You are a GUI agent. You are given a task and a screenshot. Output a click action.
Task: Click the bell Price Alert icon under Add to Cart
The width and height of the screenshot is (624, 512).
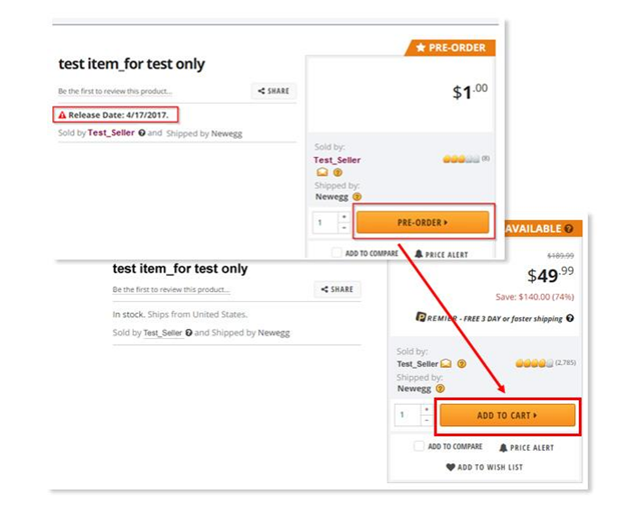coord(503,447)
